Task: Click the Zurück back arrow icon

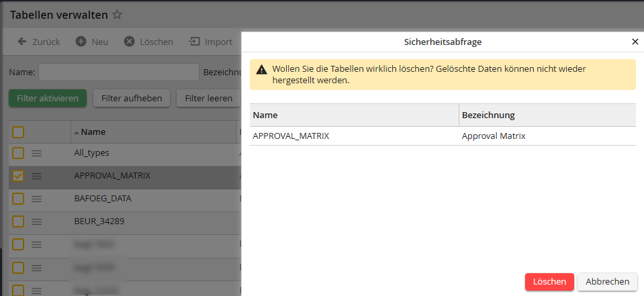Action: 21,42
